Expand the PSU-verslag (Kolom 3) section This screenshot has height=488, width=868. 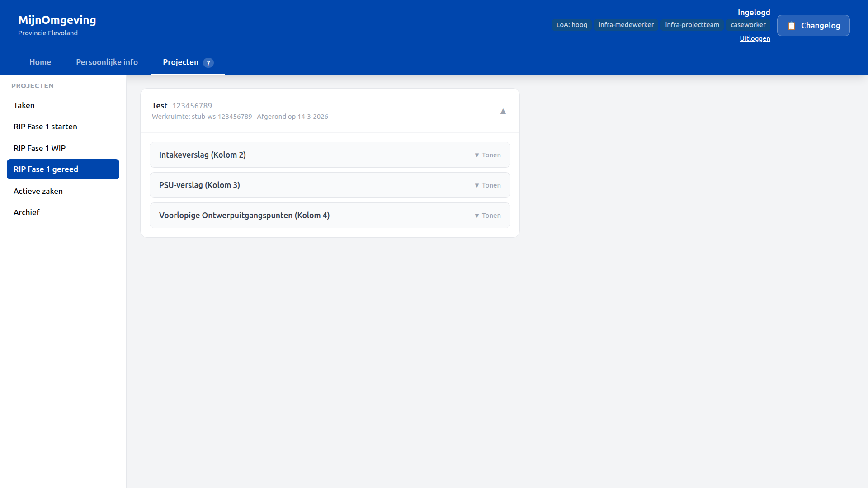[x=488, y=185]
